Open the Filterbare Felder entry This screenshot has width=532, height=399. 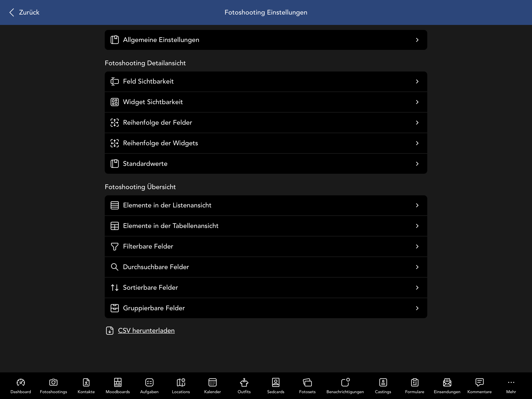pos(266,246)
